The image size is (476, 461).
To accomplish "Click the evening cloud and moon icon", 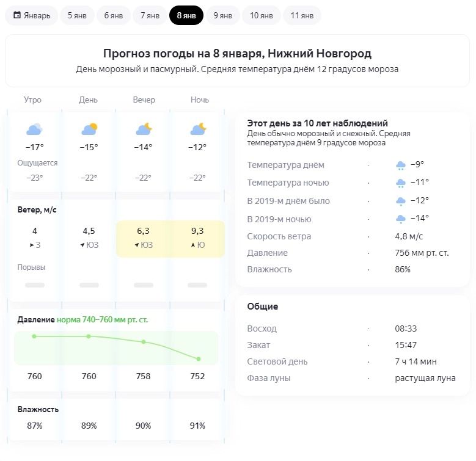I will click(x=143, y=129).
